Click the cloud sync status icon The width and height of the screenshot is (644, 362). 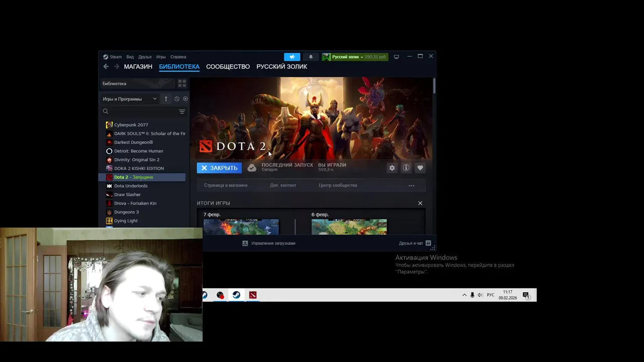pos(252,168)
